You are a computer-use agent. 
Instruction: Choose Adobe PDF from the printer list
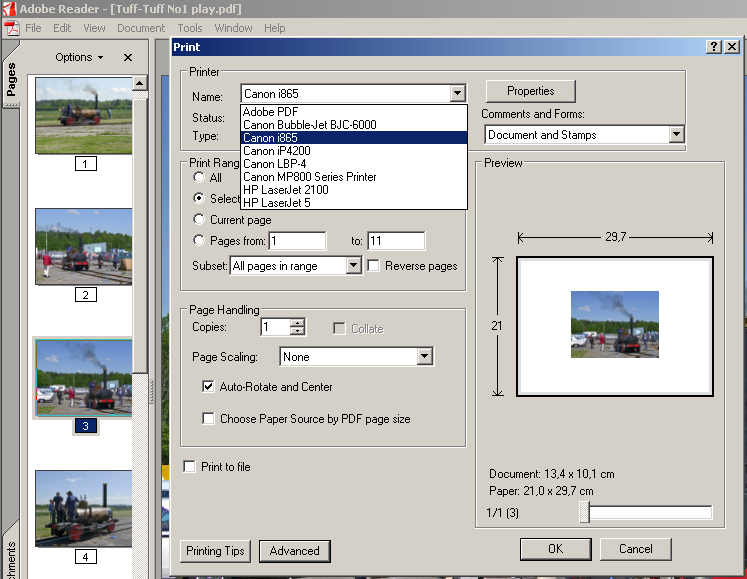pos(353,112)
